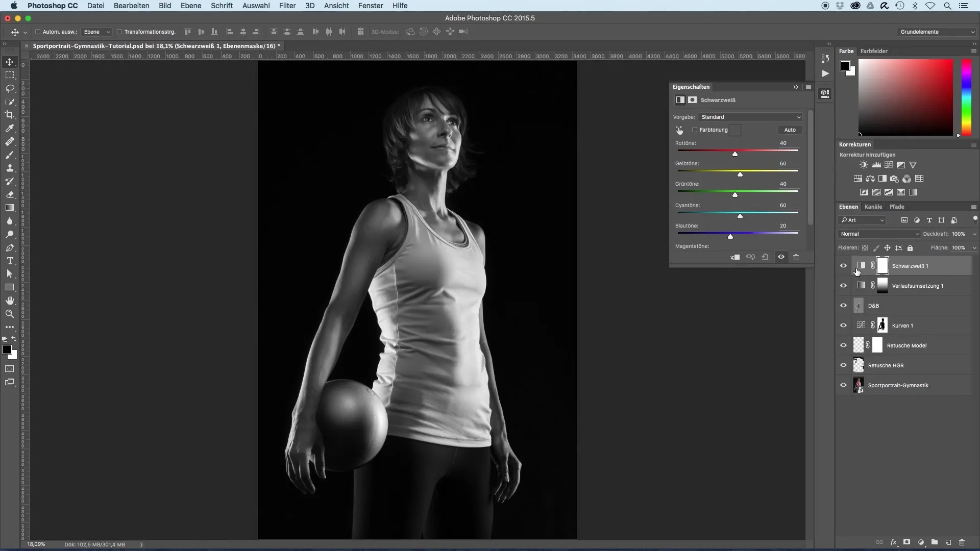The image size is (980, 551).
Task: Open the Ebene auto-select dropdown
Action: (96, 32)
